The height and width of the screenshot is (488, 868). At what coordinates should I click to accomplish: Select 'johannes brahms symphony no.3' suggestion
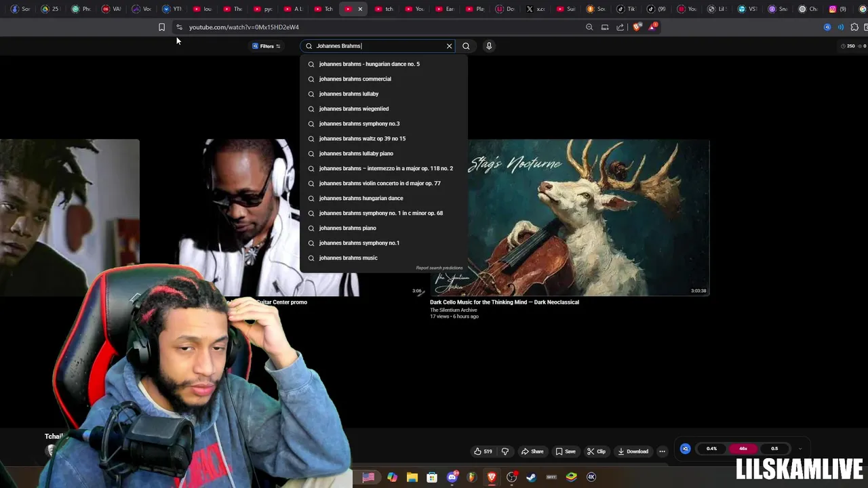pos(383,123)
